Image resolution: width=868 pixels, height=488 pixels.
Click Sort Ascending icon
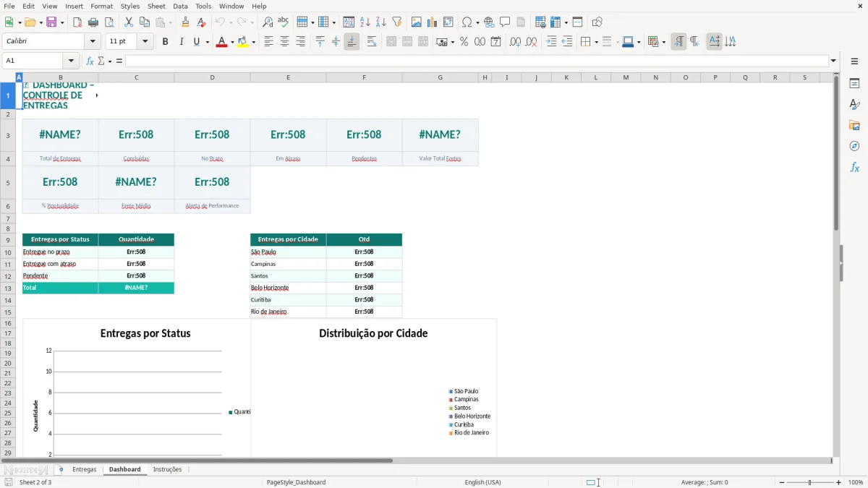[365, 22]
